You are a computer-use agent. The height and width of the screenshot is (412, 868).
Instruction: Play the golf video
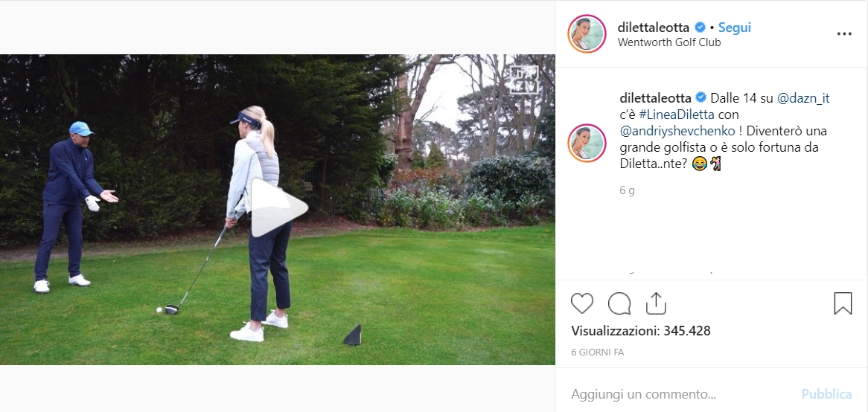click(x=278, y=208)
